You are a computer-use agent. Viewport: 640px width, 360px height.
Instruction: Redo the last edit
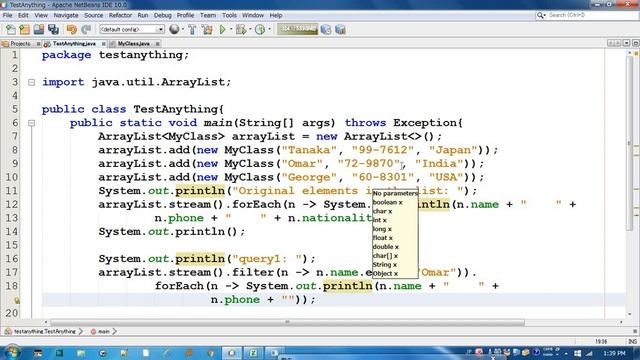coord(86,29)
